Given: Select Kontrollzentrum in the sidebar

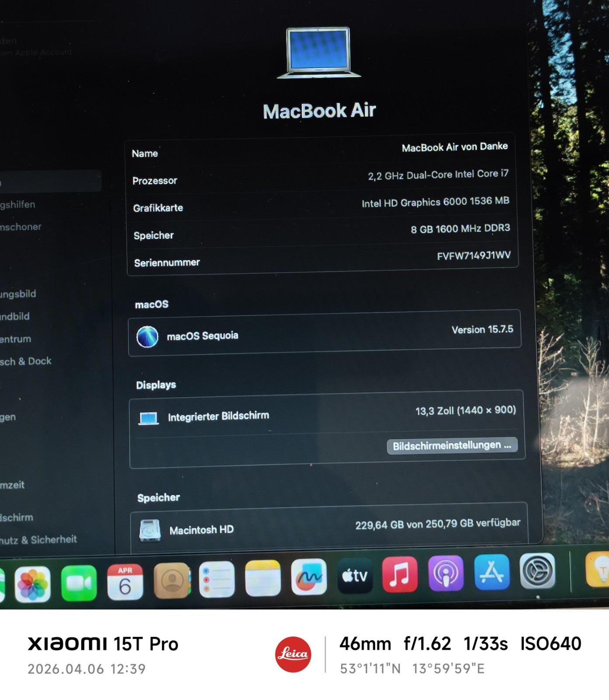Looking at the screenshot, I should (x=16, y=339).
